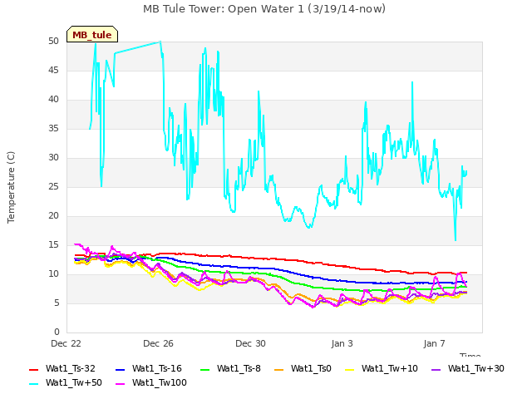The height and width of the screenshot is (399, 532).
Task: Click the MB_tule label box
Action: click(x=92, y=34)
